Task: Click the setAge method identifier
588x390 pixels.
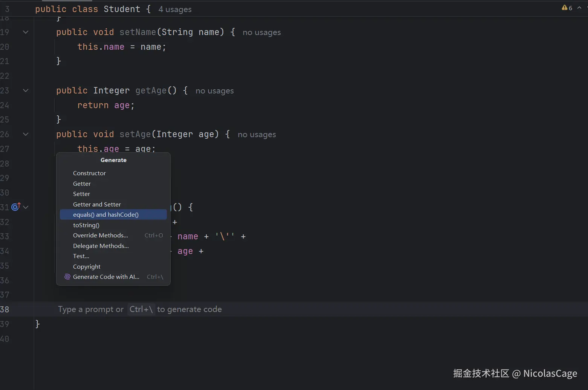Action: click(135, 134)
